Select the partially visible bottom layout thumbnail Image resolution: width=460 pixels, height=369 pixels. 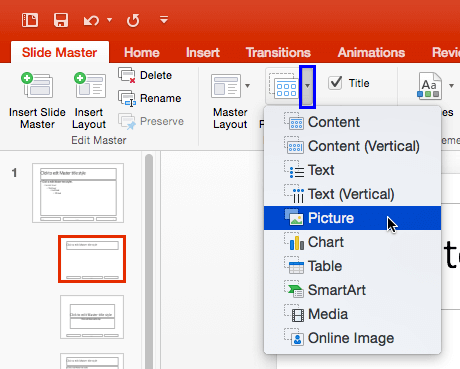(92, 361)
